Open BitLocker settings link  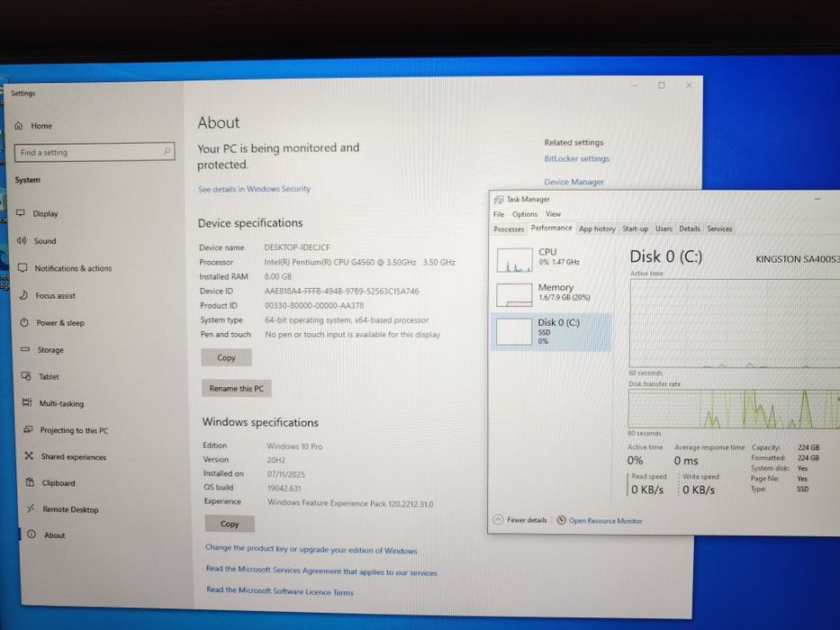[576, 158]
